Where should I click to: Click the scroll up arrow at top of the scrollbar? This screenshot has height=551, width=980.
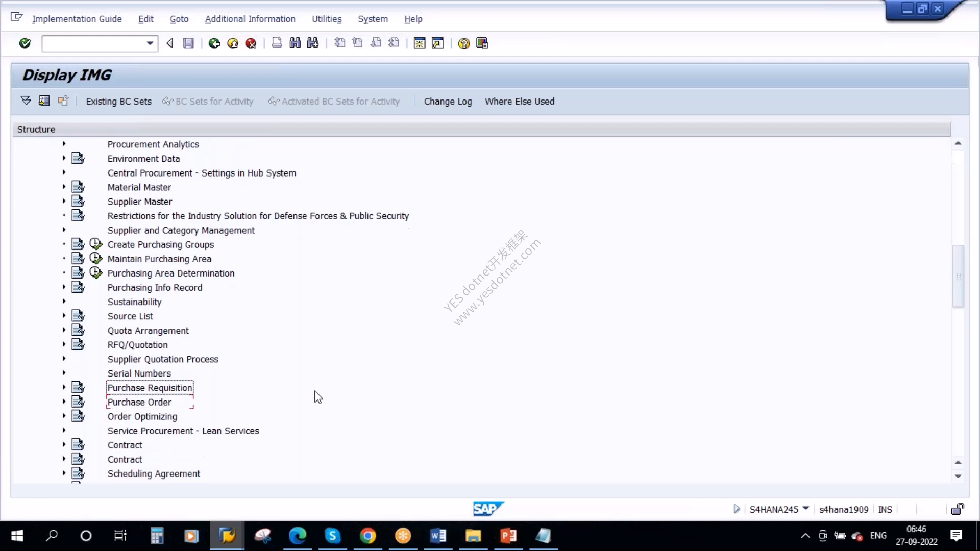click(x=958, y=143)
